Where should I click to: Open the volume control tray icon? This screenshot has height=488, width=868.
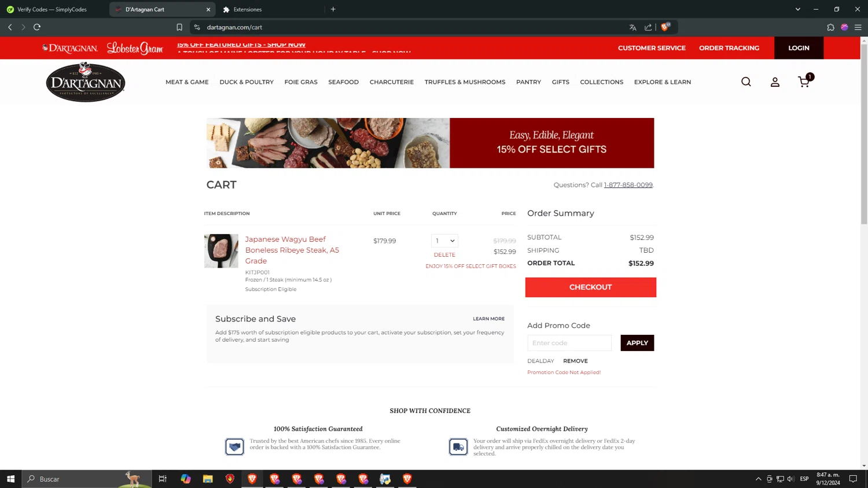pyautogui.click(x=790, y=479)
